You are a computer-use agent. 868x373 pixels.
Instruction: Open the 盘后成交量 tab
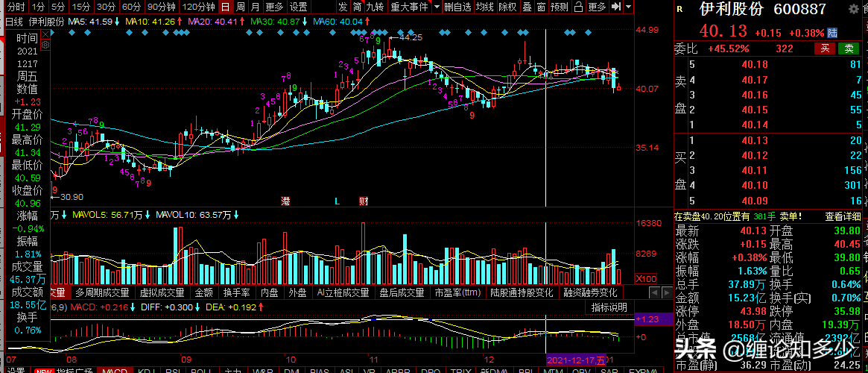click(x=402, y=292)
